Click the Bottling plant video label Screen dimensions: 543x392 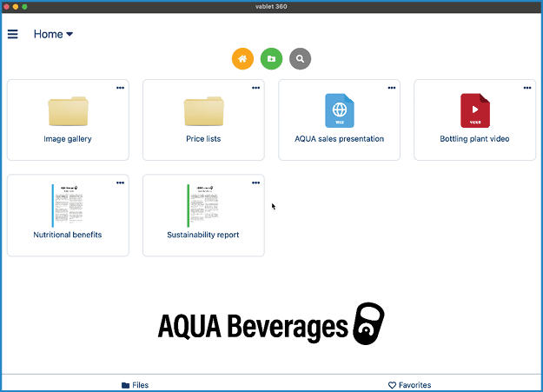coord(474,139)
